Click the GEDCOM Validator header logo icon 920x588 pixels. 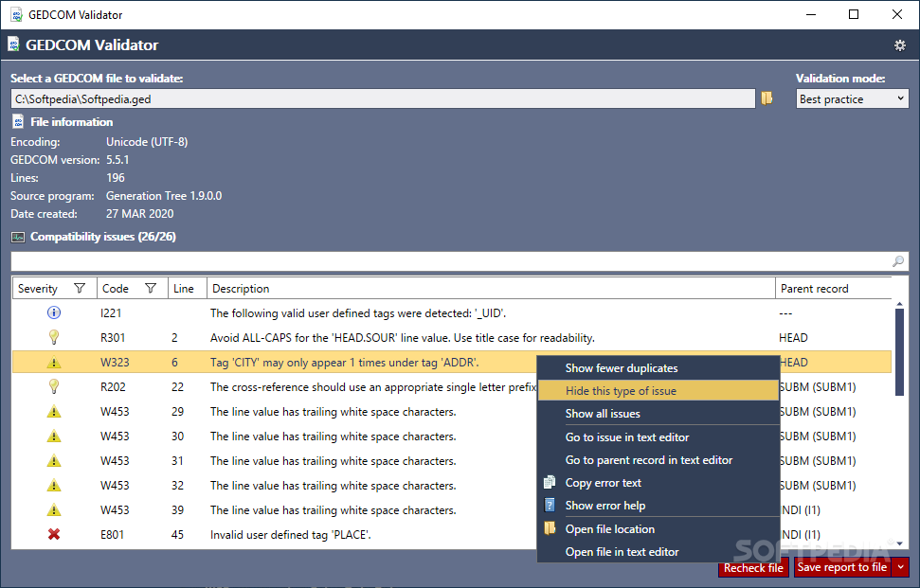coord(13,44)
